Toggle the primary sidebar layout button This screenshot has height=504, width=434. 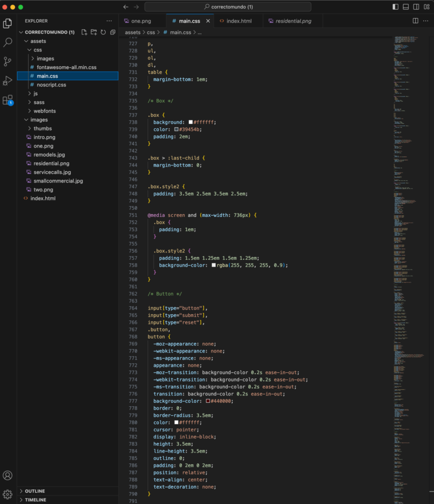pos(395,7)
